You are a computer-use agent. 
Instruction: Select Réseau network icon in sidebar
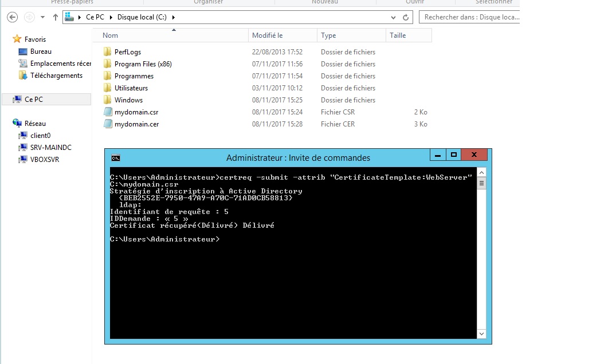[x=17, y=123]
